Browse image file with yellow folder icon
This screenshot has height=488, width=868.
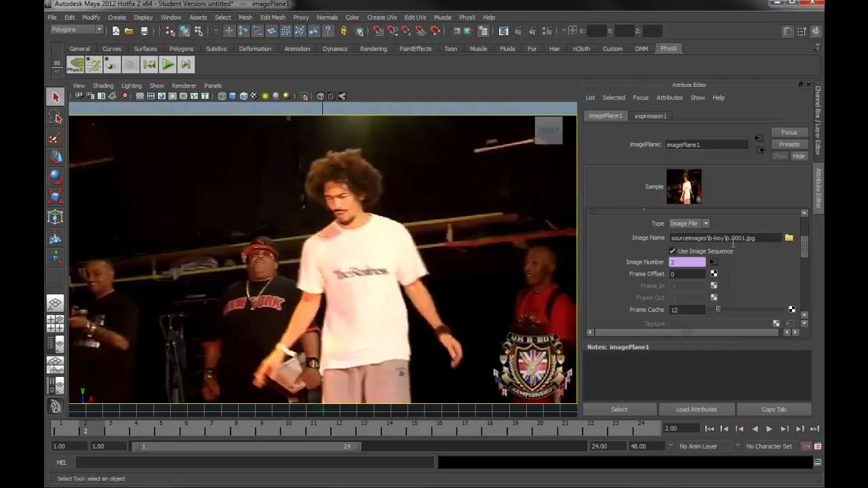tap(789, 238)
